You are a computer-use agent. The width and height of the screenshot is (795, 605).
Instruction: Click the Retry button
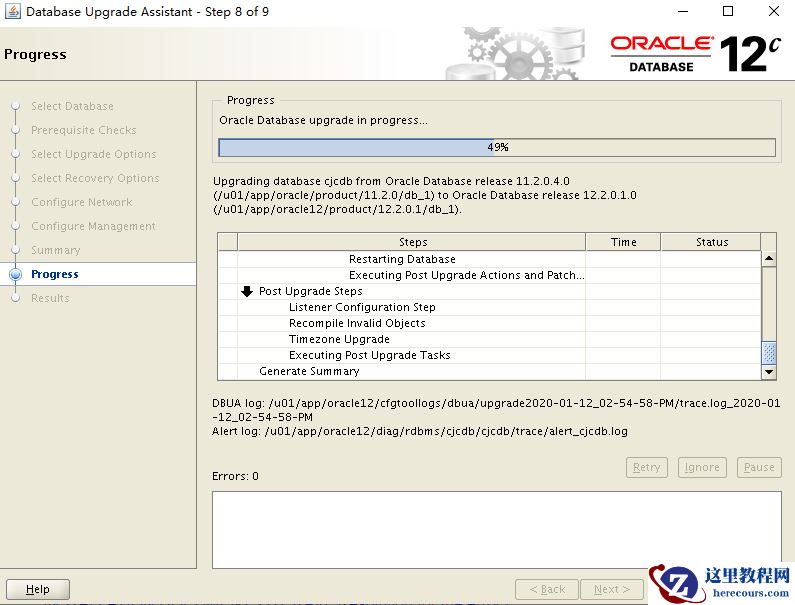(x=647, y=467)
